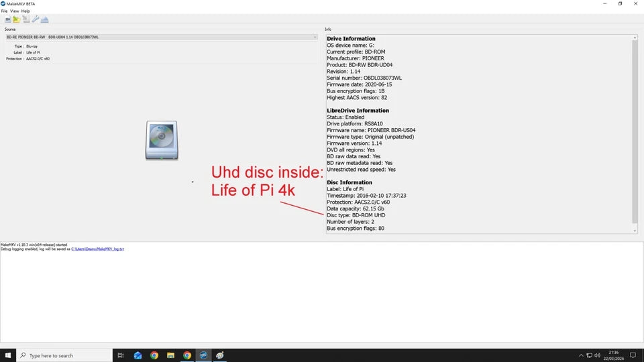Click 'BD raw data read: Yes' line
The width and height of the screenshot is (644, 362).
[354, 156]
